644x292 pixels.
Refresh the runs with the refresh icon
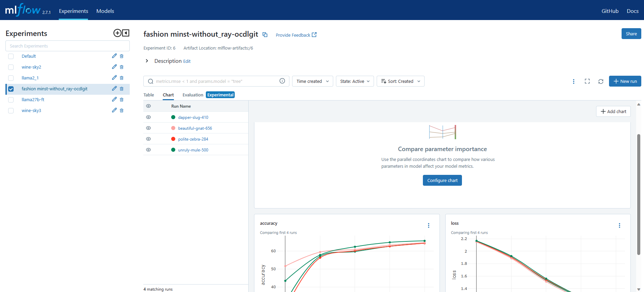click(x=601, y=81)
